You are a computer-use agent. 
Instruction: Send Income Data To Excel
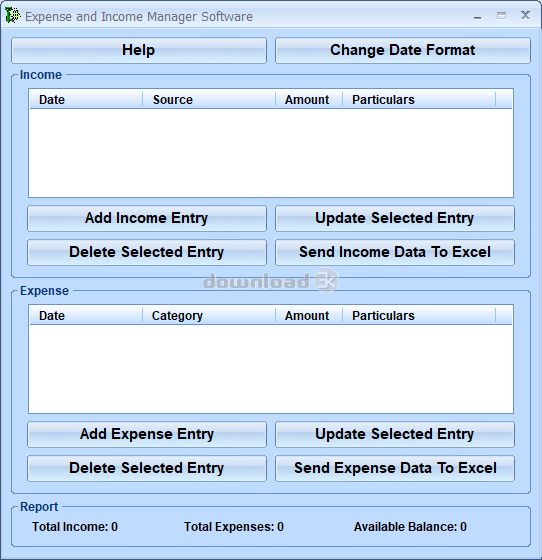tap(395, 252)
